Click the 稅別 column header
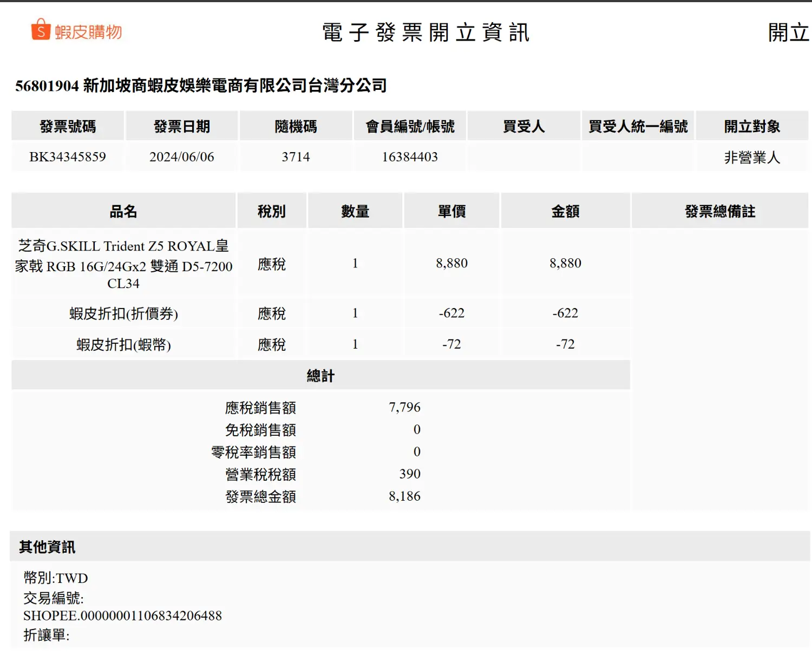Screen dimensions: 812x662 point(272,211)
